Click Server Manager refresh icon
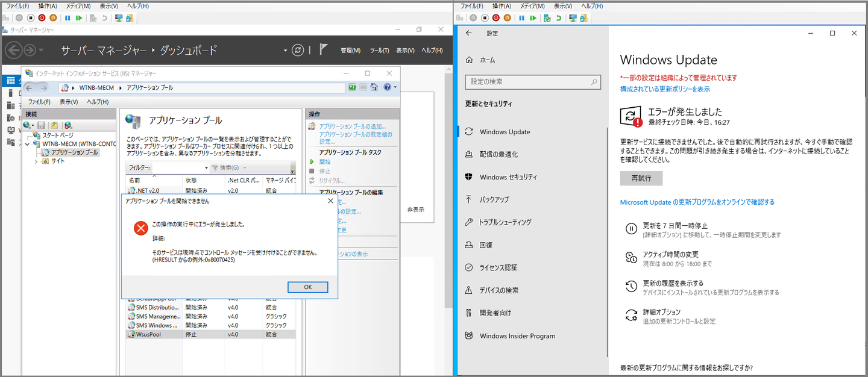The height and width of the screenshot is (377, 868). tap(297, 50)
